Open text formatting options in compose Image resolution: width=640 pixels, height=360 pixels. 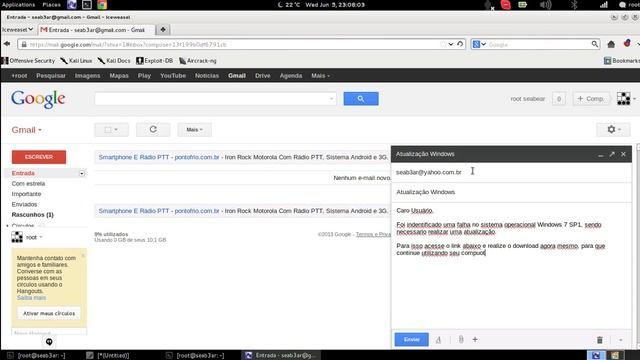click(438, 340)
